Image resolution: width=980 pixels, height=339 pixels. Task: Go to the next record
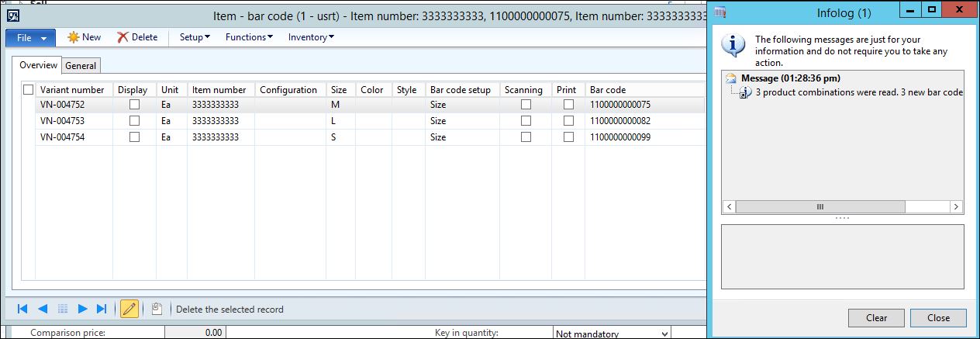pos(83,309)
